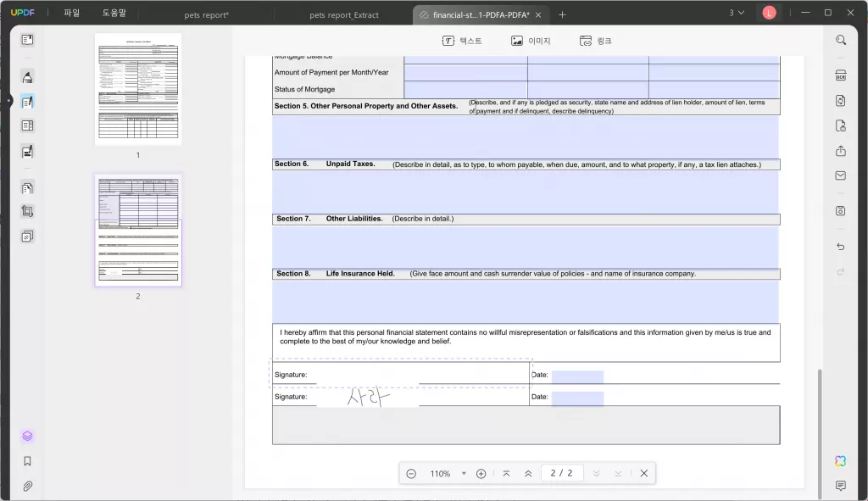Zoom in with the plus button
868x501 pixels.
click(x=481, y=474)
